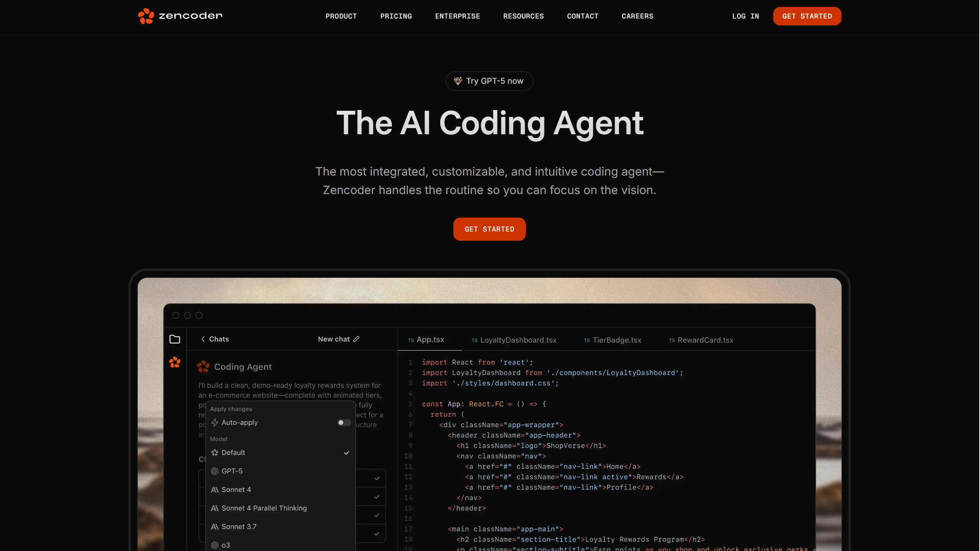Open the CAREERS page
The image size is (980, 551).
point(637,16)
